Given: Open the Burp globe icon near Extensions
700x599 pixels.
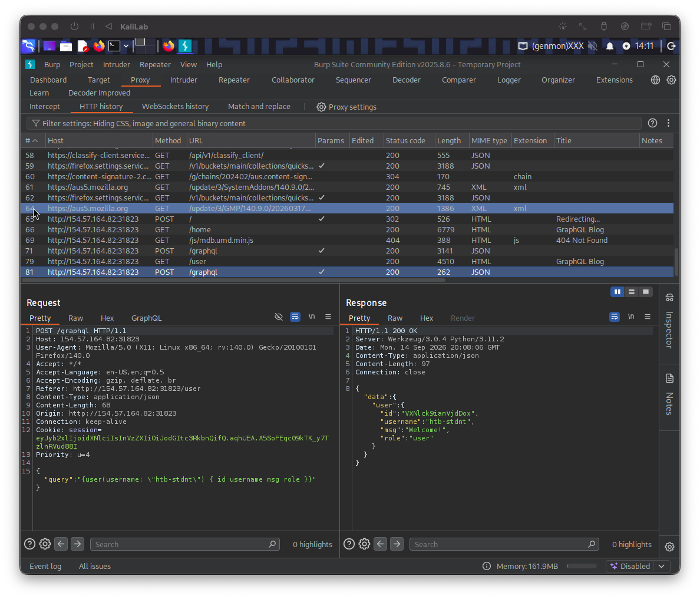Looking at the screenshot, I should [655, 80].
